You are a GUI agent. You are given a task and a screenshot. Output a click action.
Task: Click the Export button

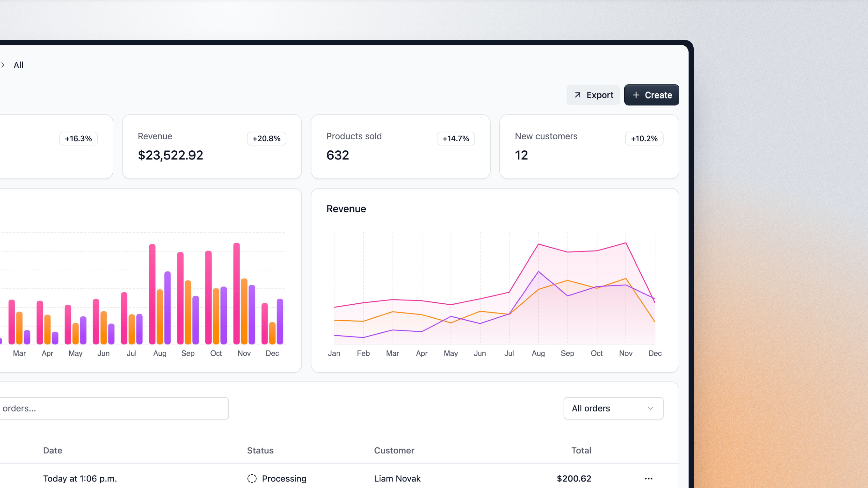coord(593,95)
